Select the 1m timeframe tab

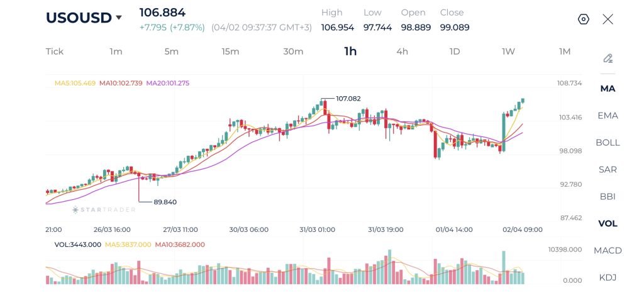point(116,52)
